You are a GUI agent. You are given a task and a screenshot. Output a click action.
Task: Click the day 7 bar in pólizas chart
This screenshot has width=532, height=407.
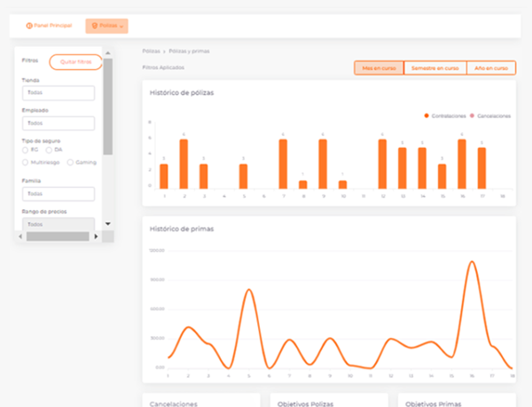click(283, 164)
